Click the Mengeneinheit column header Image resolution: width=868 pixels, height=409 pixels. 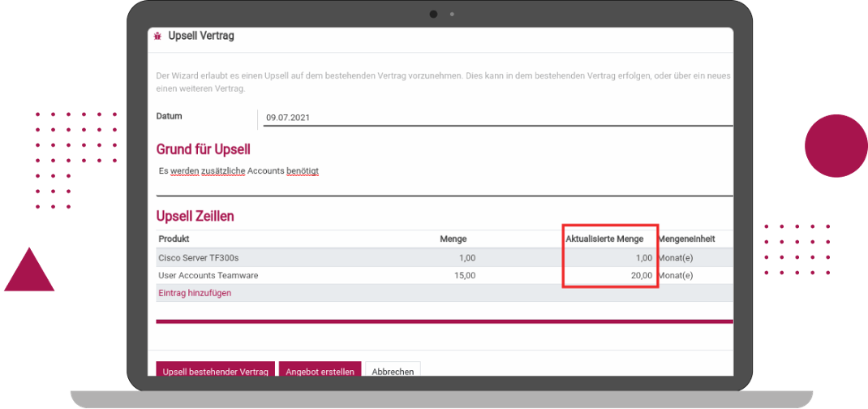coord(685,239)
